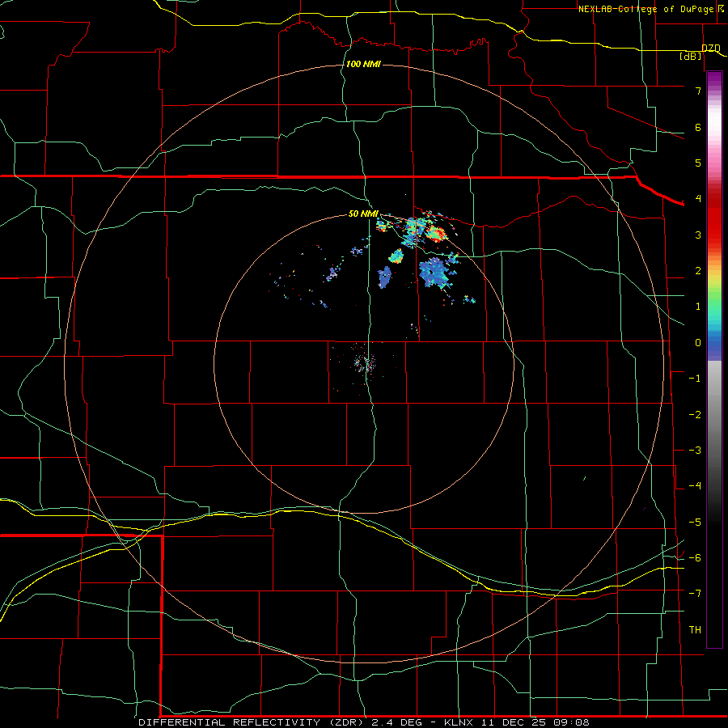Screen dimensions: 728x728
Task: Click the TH threshold legend label
Action: 695,630
